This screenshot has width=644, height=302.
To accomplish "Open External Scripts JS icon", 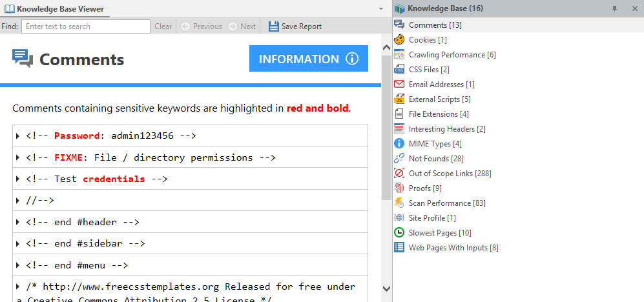I will [x=399, y=99].
